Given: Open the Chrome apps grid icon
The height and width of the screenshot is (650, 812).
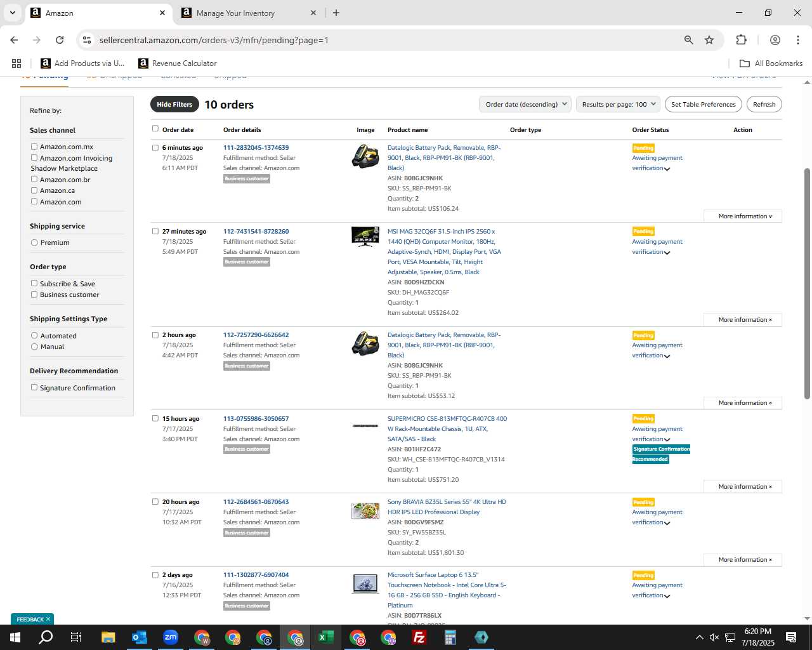Looking at the screenshot, I should (16, 63).
